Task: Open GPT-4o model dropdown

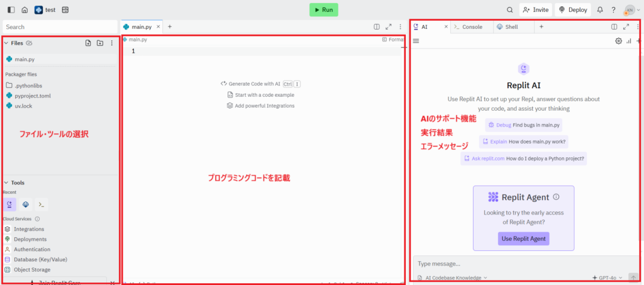Action: [608, 277]
